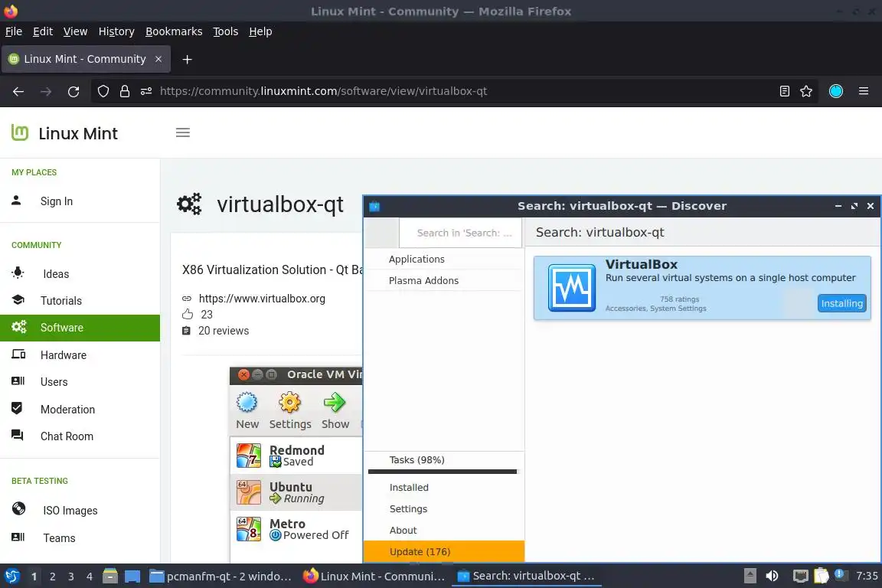The image size is (882, 588).
Task: Click the Chat Room speech bubble icon
Action: (18, 436)
